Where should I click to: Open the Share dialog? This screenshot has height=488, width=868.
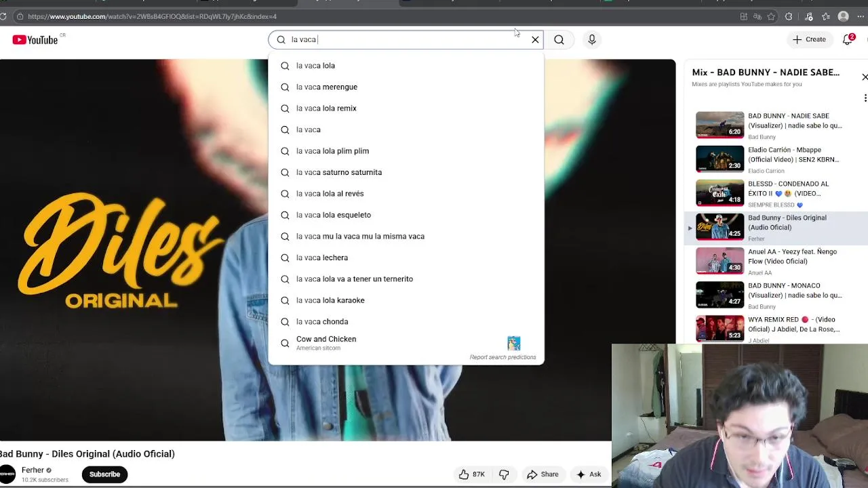542,474
